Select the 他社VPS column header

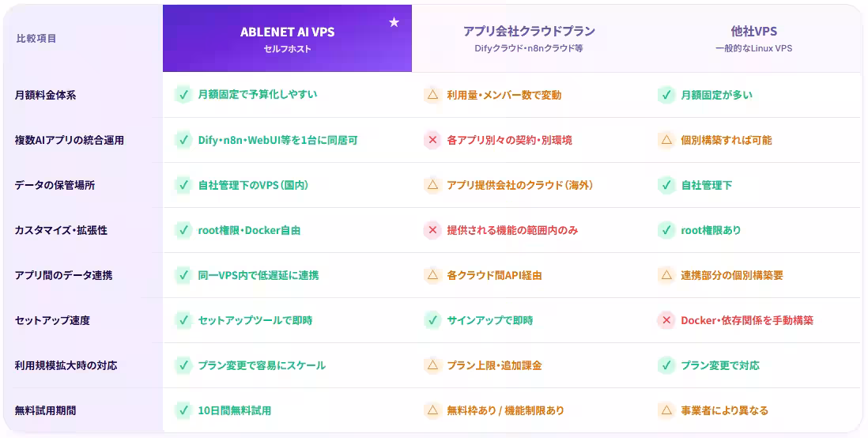753,38
